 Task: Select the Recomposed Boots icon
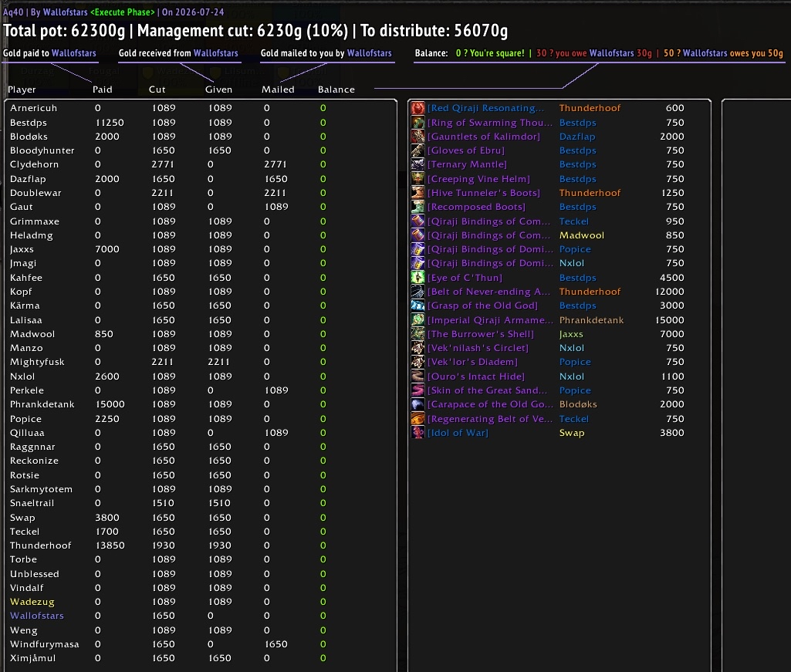tap(417, 207)
